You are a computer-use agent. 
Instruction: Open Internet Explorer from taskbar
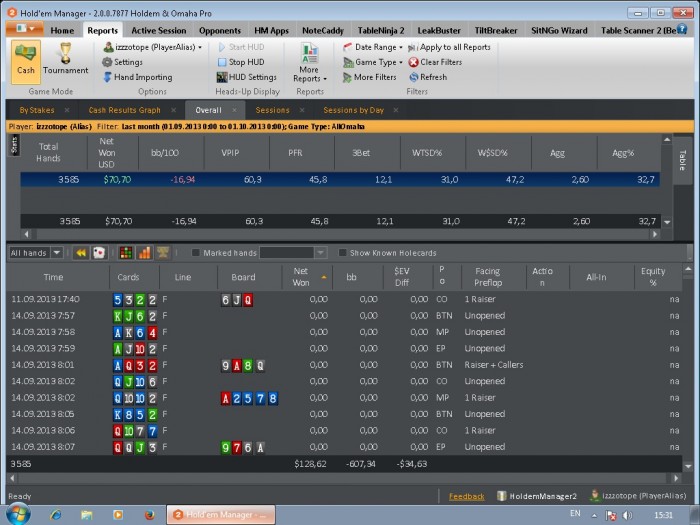pyautogui.click(x=56, y=515)
